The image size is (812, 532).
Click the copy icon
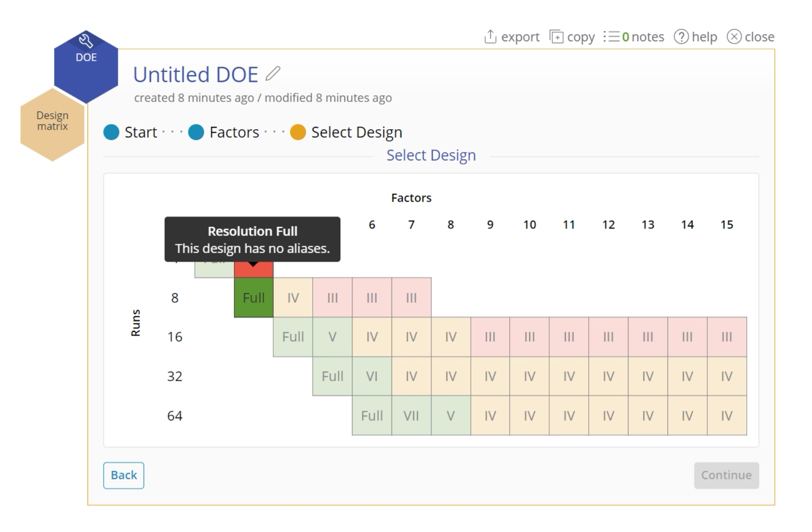(x=556, y=36)
